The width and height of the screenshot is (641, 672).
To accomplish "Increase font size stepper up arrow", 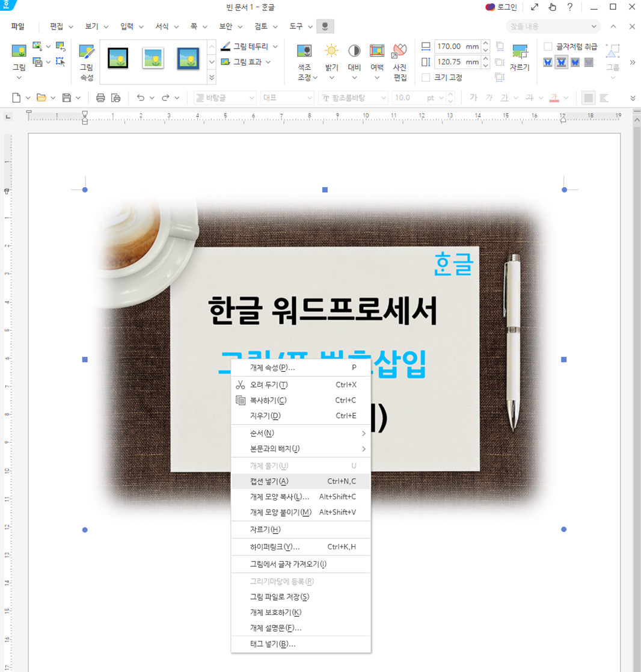I will pos(450,94).
